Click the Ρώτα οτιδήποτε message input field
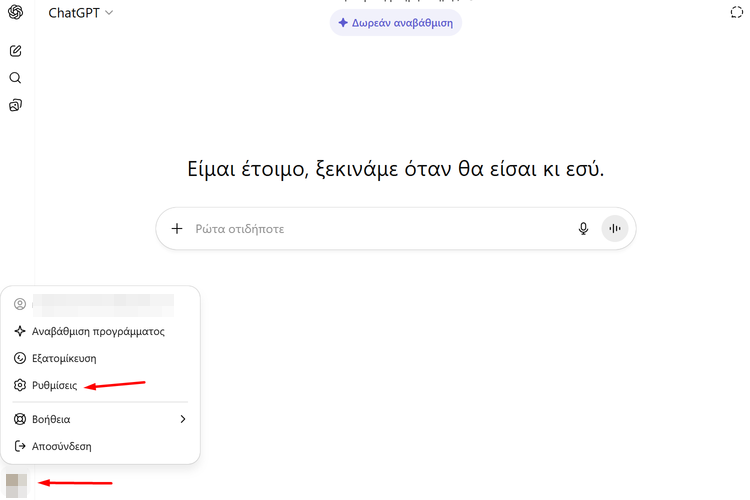The height and width of the screenshot is (500, 750). tap(380, 229)
